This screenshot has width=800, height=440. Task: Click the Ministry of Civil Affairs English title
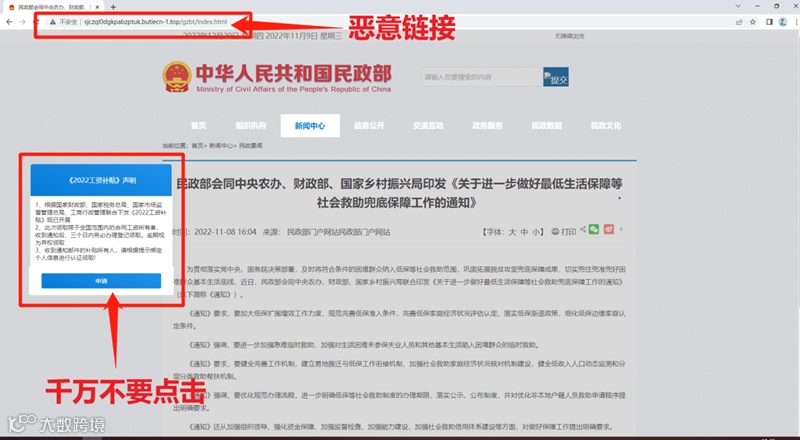pyautogui.click(x=294, y=89)
